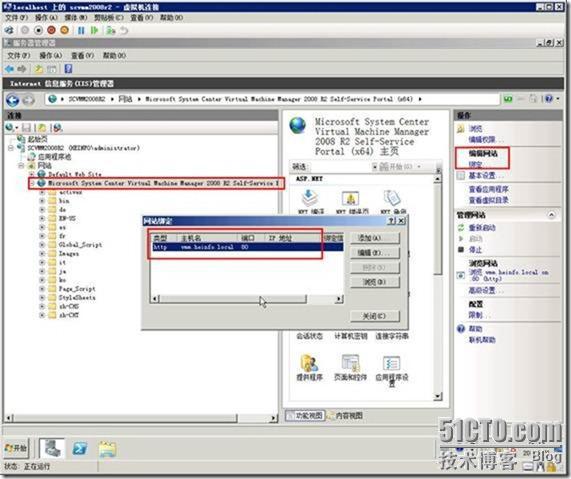Viewport: 571px width, 479px height.
Task: Open the 开始 Start menu
Action: 16,448
